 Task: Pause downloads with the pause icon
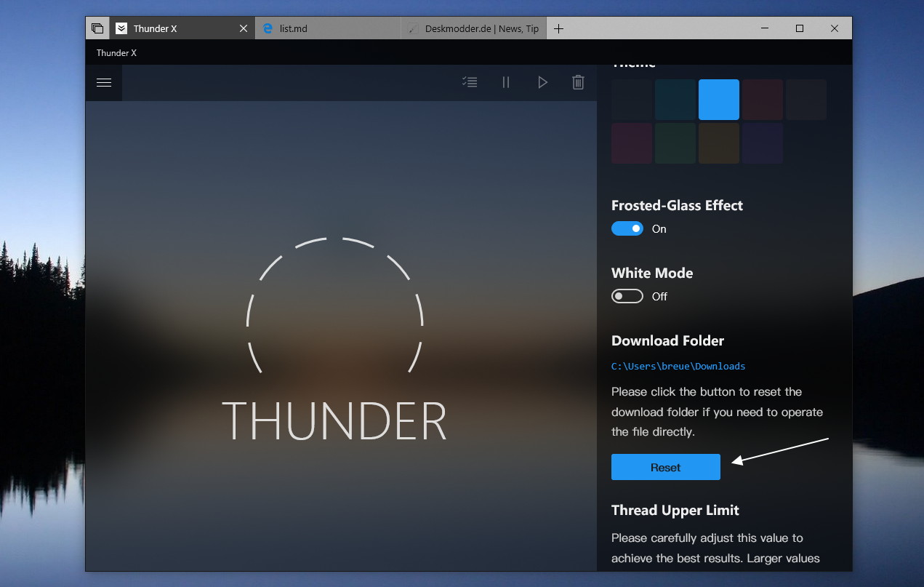click(x=506, y=82)
